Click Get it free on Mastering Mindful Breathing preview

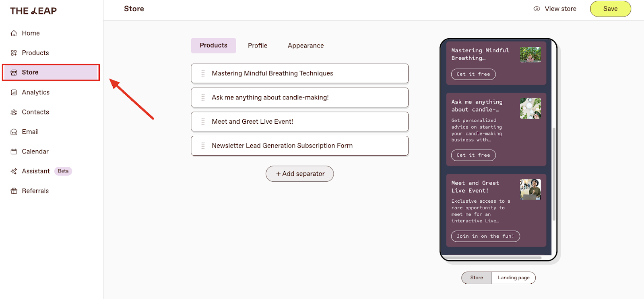473,74
